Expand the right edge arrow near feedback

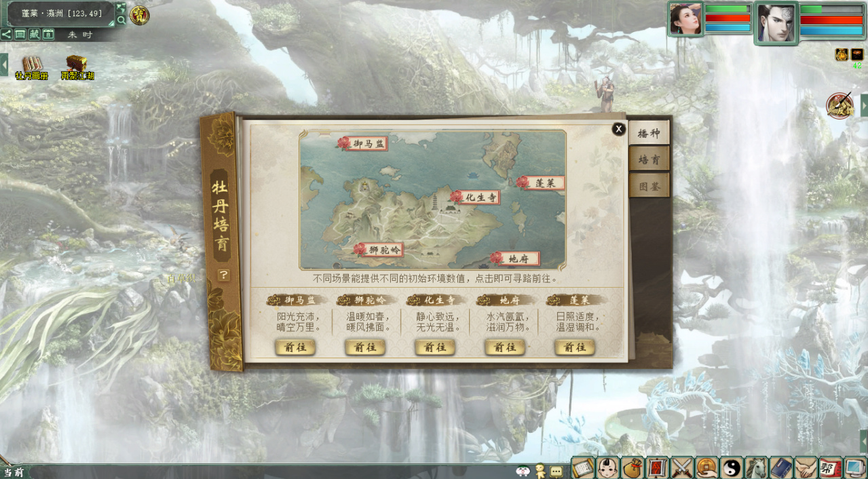click(x=864, y=105)
